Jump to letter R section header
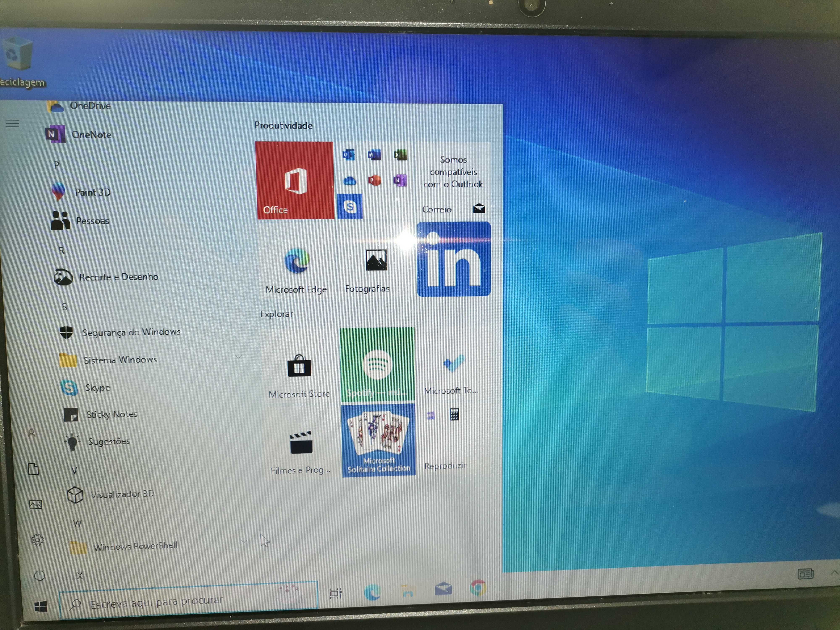 pyautogui.click(x=62, y=251)
